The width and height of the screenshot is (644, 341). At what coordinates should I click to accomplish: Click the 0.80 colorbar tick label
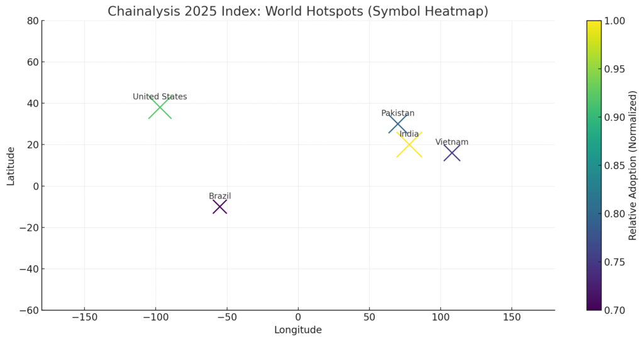pyautogui.click(x=614, y=214)
